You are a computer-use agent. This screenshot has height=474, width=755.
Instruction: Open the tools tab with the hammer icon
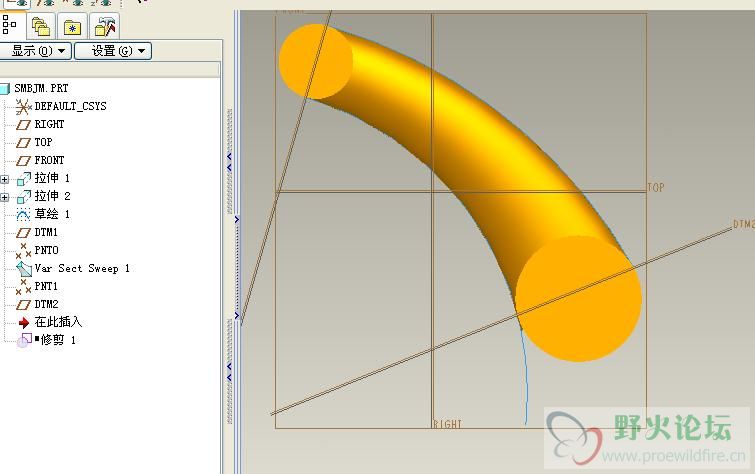point(104,26)
